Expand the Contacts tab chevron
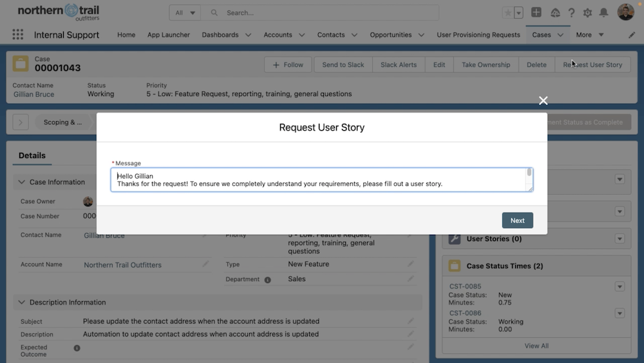644x363 pixels. coord(354,35)
